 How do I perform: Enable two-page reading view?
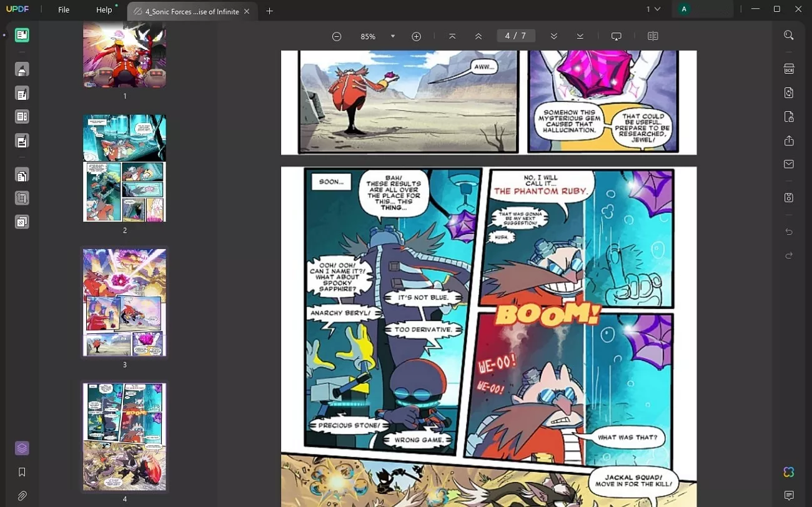(x=653, y=36)
